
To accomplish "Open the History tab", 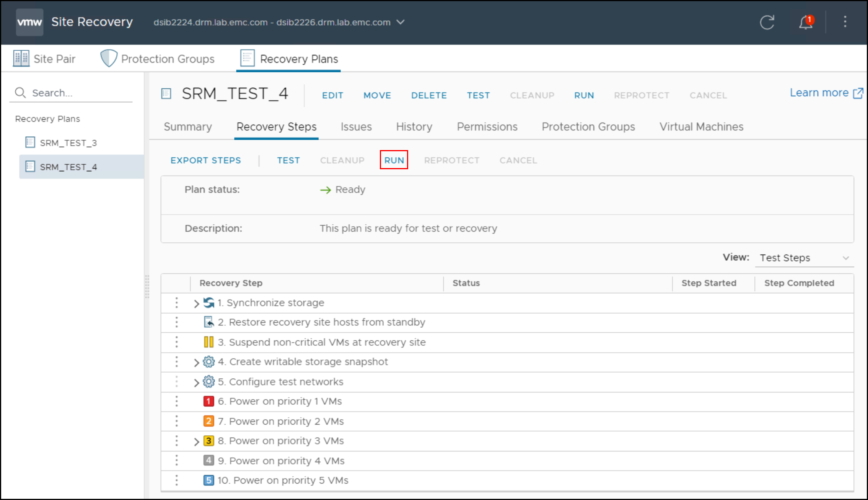I will 414,127.
